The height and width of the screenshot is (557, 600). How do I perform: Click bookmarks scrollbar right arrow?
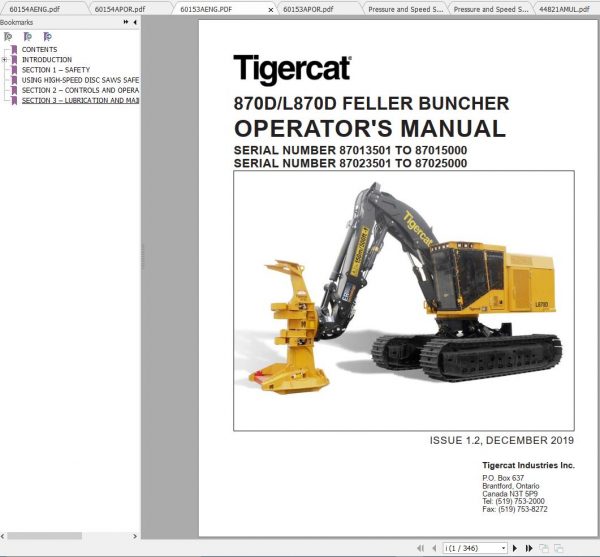coord(135,536)
